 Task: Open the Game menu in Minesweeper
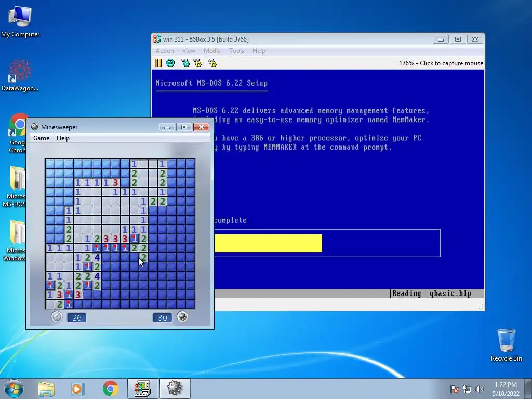coord(42,138)
